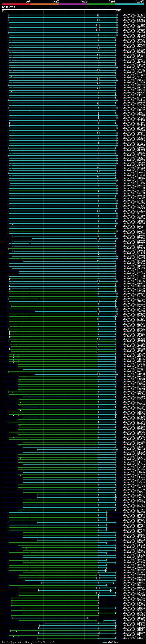This screenshot has width=146, height=644.
Task: Select the UniRef100_A9YTZ8 label
Action: 134,115
